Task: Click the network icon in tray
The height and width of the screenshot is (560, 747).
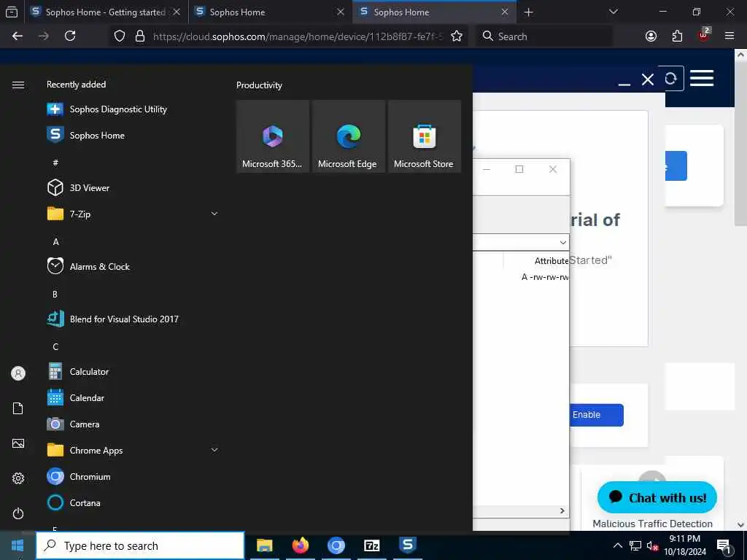Action: click(x=635, y=545)
